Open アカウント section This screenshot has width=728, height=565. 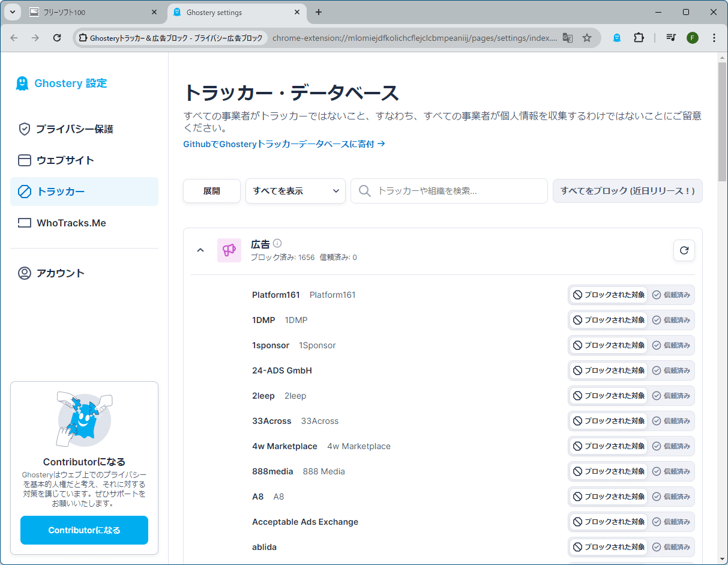[84, 273]
